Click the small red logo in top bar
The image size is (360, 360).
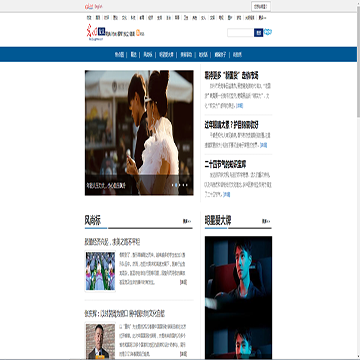coord(89,6)
